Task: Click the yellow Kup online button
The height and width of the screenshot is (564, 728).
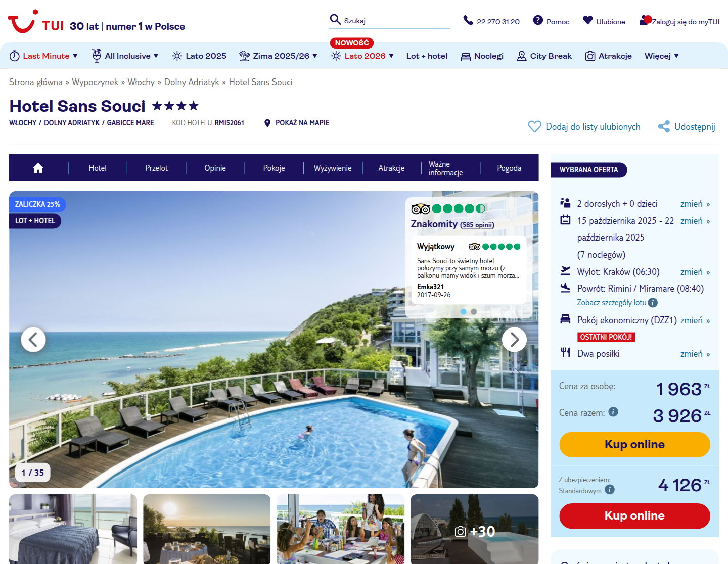Action: point(634,445)
